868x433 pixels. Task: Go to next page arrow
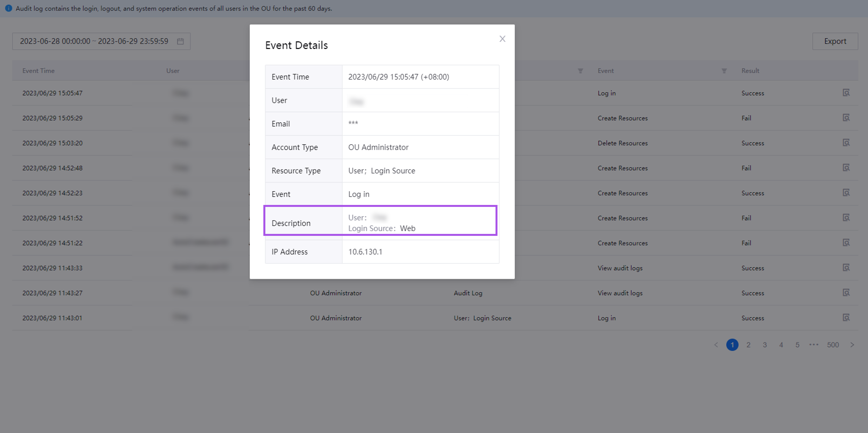click(852, 345)
